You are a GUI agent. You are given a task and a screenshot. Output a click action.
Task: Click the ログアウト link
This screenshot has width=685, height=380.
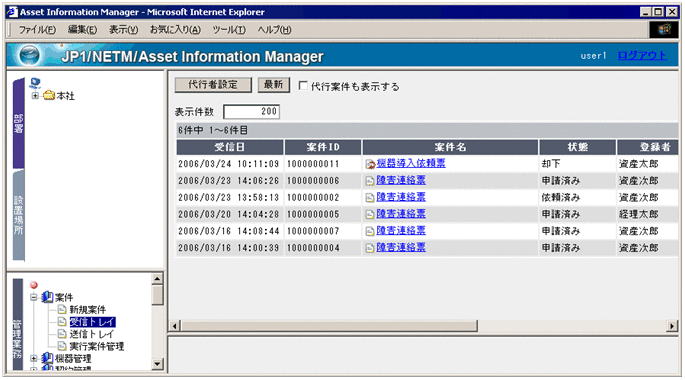(642, 55)
